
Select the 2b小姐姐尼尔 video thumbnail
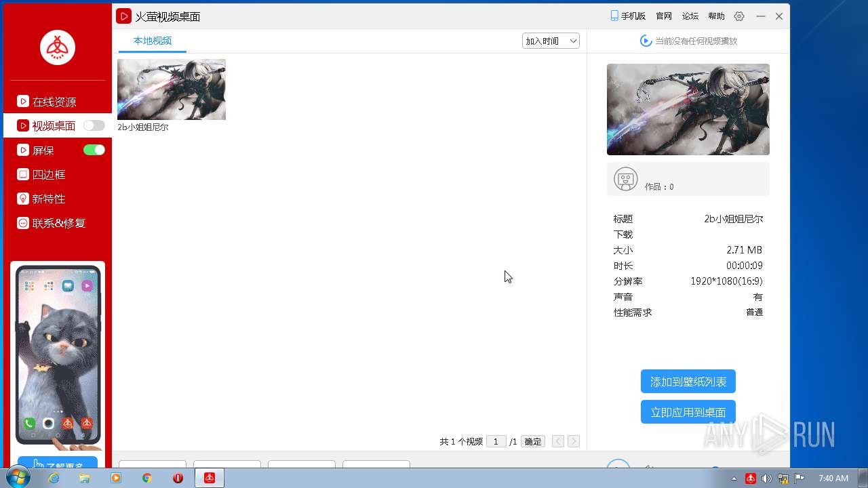tap(172, 89)
